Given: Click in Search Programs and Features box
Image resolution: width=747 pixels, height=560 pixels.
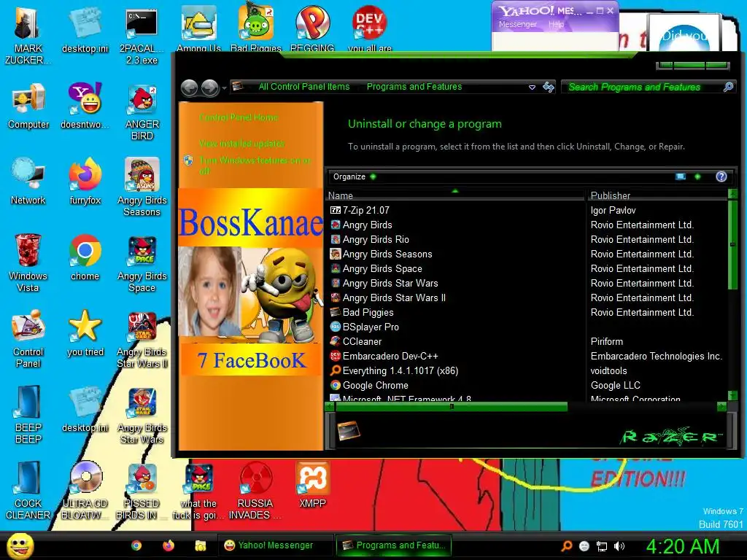Looking at the screenshot, I should pyautogui.click(x=649, y=87).
